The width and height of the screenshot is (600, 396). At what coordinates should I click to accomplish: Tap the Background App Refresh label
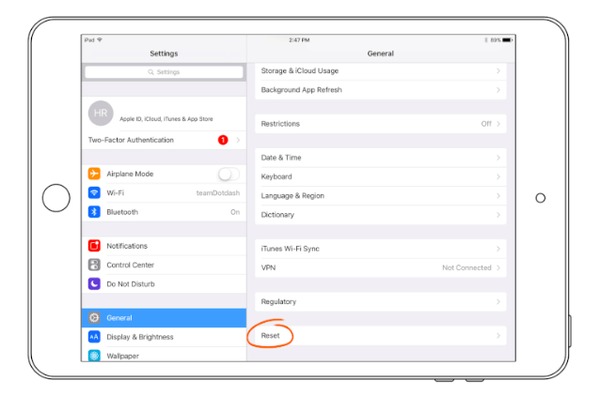302,90
